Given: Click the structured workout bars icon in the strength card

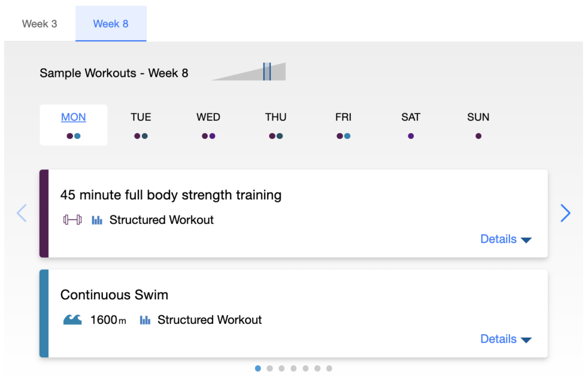Looking at the screenshot, I should coord(97,220).
